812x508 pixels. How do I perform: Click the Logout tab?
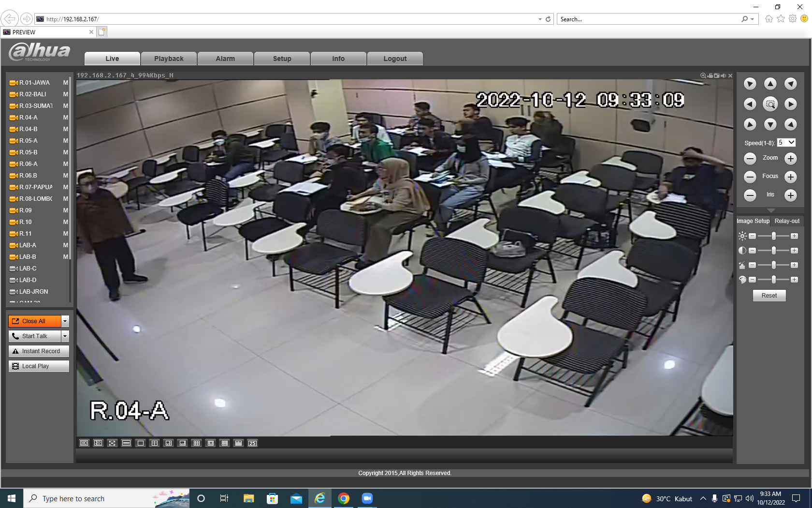(395, 59)
